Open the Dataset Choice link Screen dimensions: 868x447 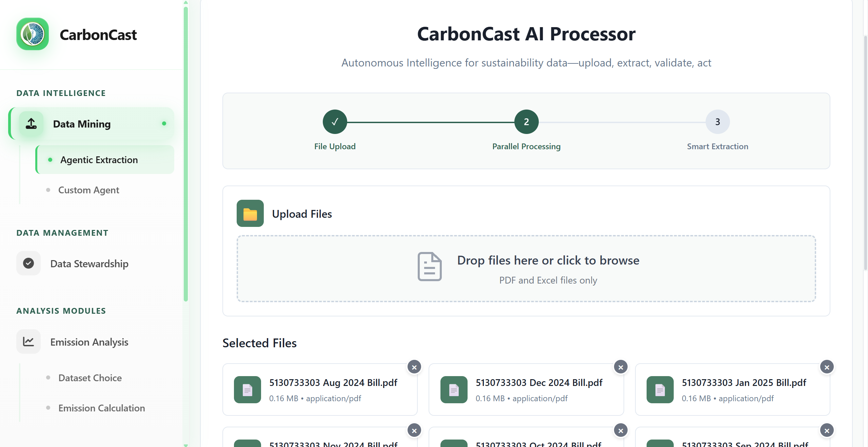[90, 378]
